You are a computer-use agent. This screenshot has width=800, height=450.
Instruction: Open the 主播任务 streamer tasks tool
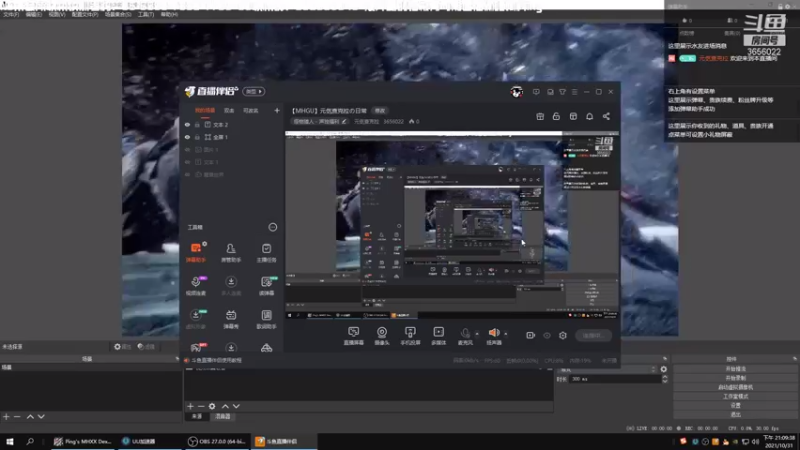point(266,253)
